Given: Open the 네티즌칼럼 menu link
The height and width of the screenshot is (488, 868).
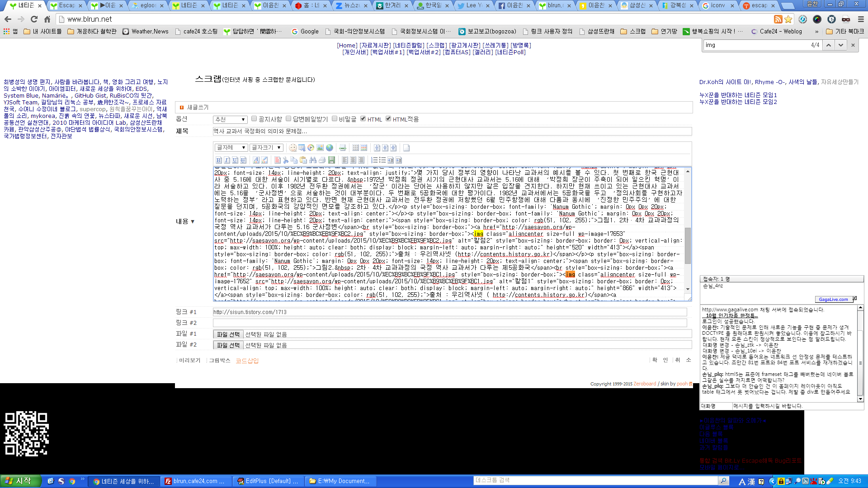Looking at the screenshot, I should point(409,45).
